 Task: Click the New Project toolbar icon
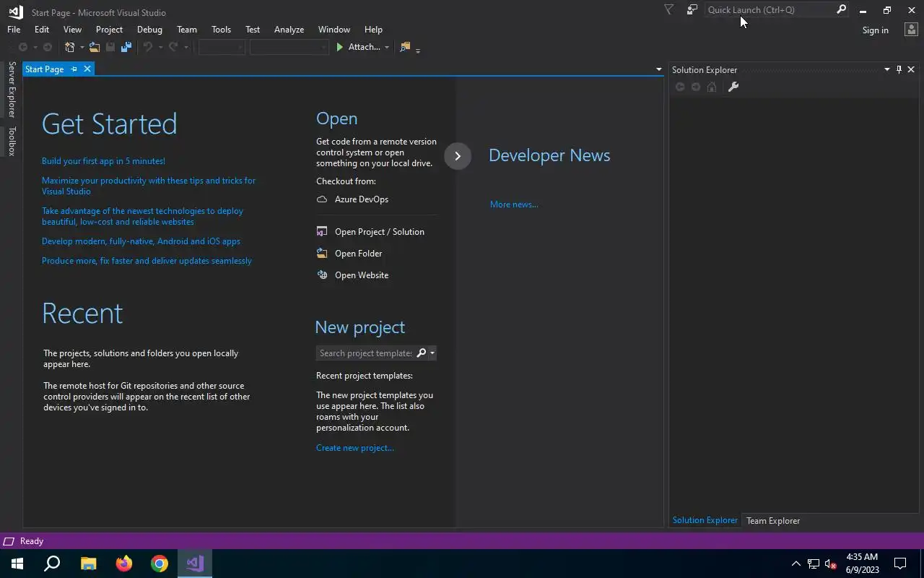coord(69,47)
